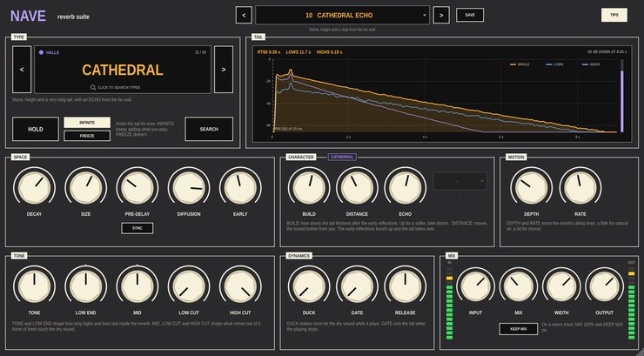Open the type SEARCH button
Viewport: 644px width, 356px height.
pyautogui.click(x=209, y=129)
